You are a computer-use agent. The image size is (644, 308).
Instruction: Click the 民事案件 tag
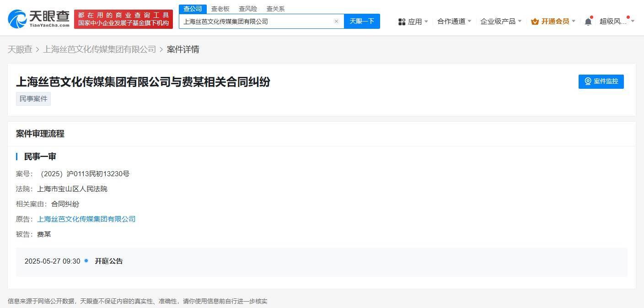[33, 99]
